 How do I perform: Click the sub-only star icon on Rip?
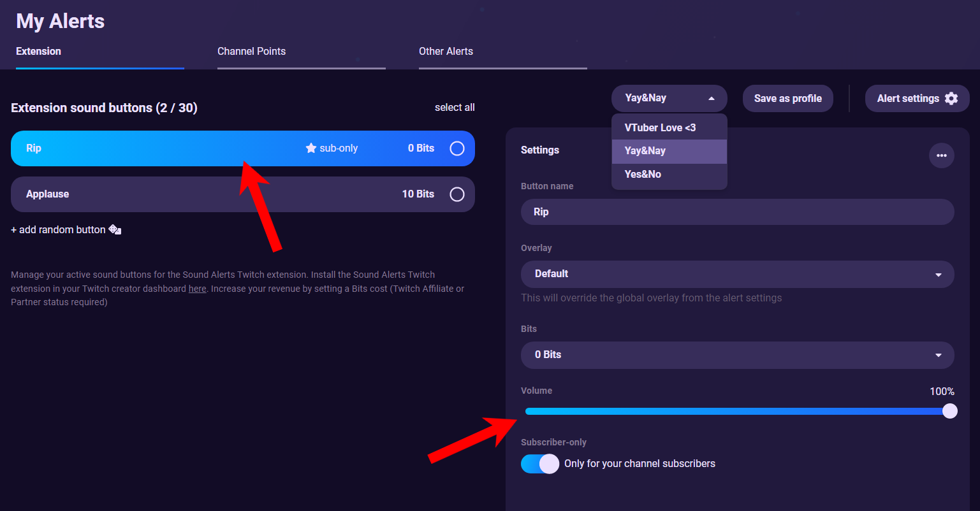(x=312, y=148)
